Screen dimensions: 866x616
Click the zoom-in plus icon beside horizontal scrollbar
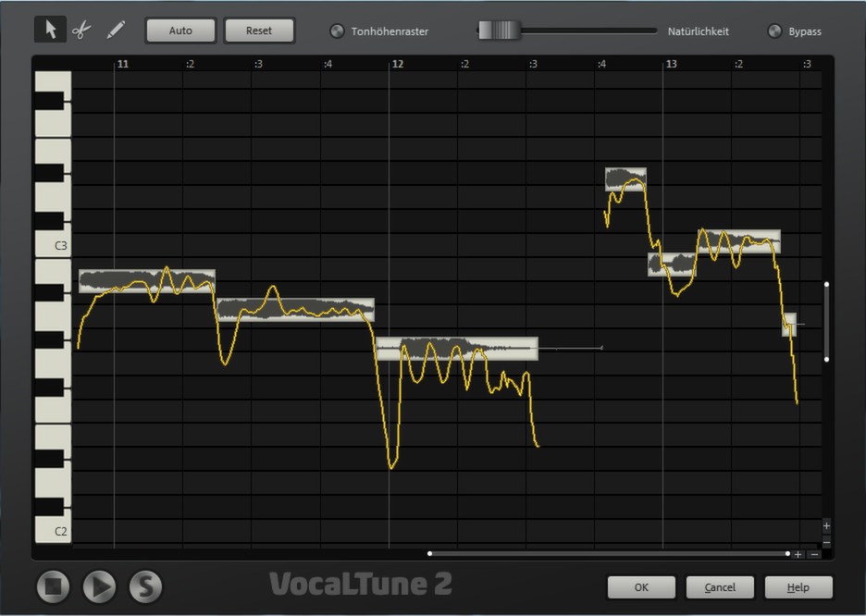click(x=798, y=554)
